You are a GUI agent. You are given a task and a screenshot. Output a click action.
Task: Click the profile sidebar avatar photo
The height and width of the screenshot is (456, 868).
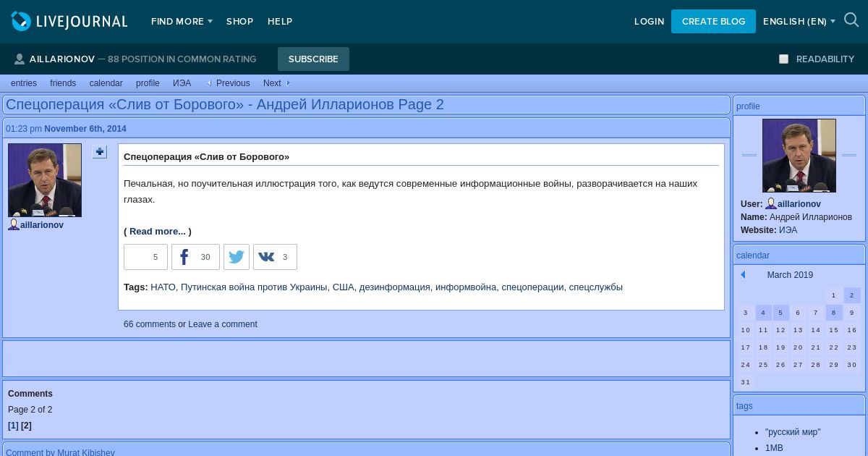pyautogui.click(x=799, y=156)
